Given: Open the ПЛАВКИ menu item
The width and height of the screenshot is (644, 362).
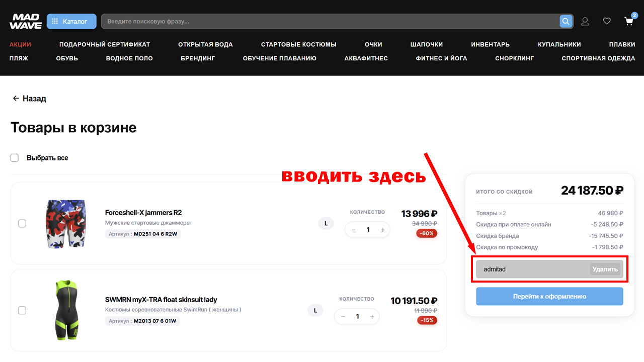Looking at the screenshot, I should tap(622, 44).
